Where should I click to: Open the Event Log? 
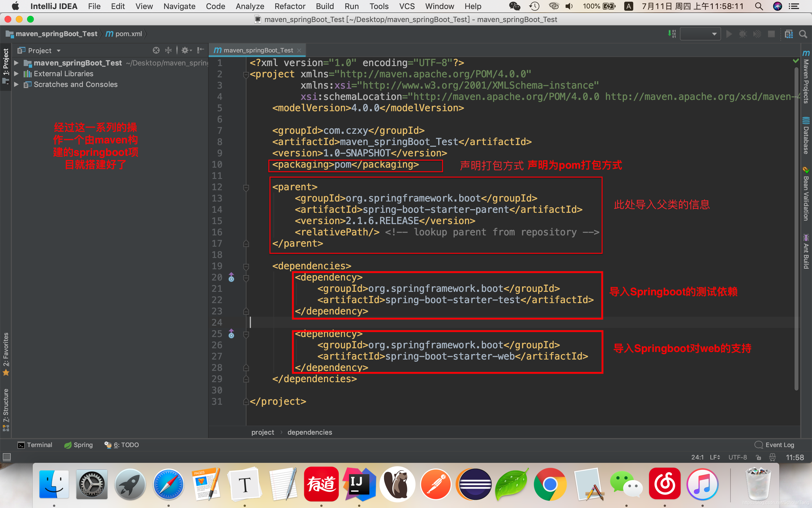(x=775, y=445)
